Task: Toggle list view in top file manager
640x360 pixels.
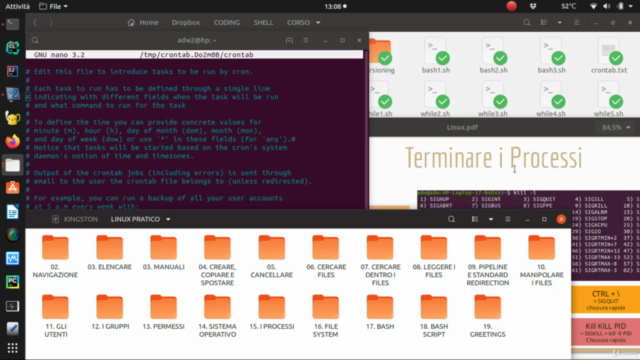Action: click(544, 22)
